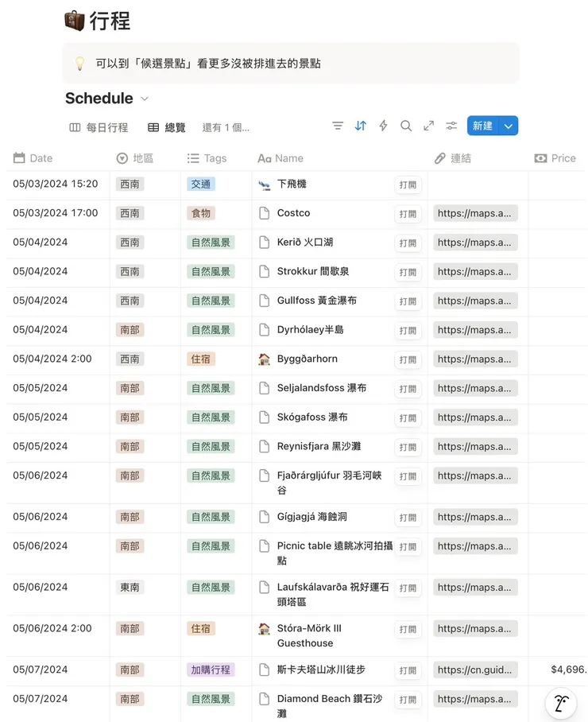Image resolution: width=588 pixels, height=722 pixels.
Task: Select the house icon of Stóra-Mörk III Guesthouse
Action: (264, 628)
